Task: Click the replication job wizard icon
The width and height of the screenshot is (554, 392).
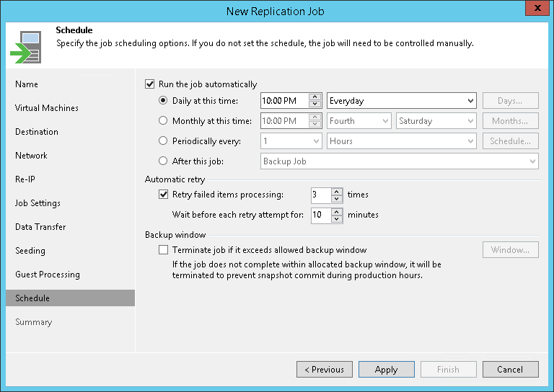Action: pyautogui.click(x=25, y=46)
